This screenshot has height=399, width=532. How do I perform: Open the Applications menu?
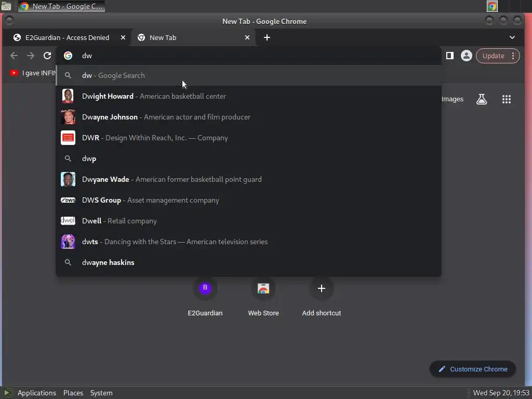(x=37, y=393)
